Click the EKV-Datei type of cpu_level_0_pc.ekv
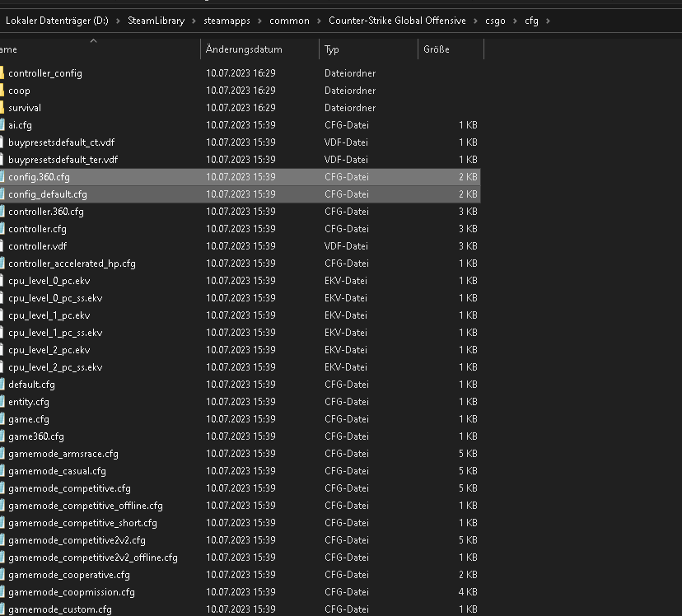 [346, 281]
